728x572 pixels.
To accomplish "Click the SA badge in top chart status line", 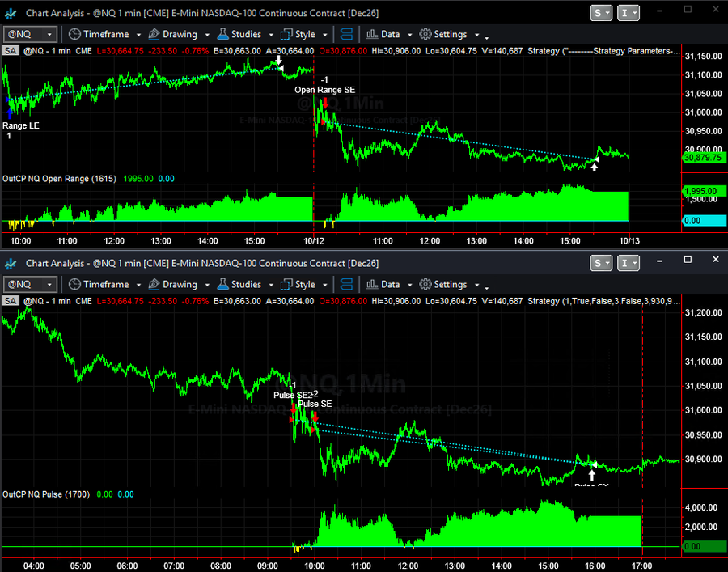I will tap(11, 51).
